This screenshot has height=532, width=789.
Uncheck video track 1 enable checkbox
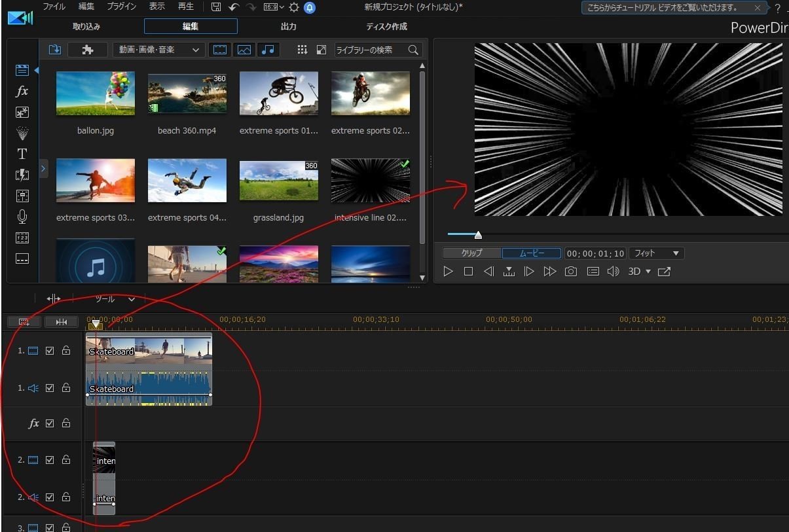(x=50, y=351)
